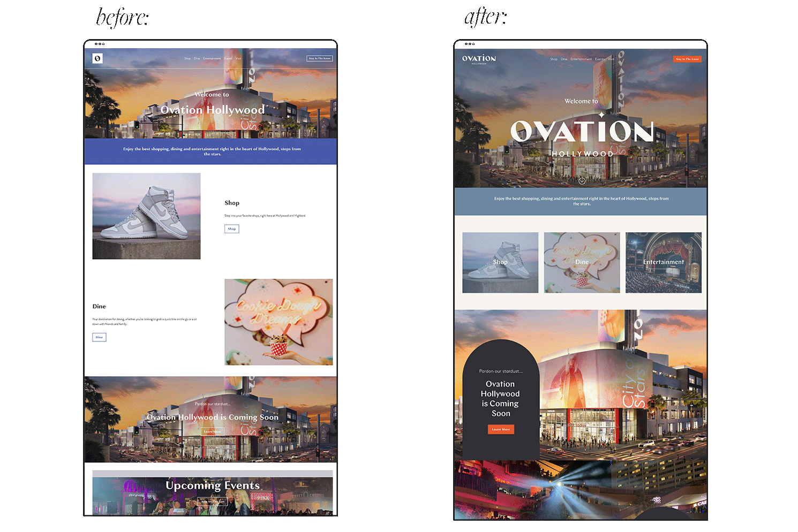Click Learn More on the before Coming Soon banner
Image resolution: width=798 pixels, height=532 pixels.
point(212,431)
